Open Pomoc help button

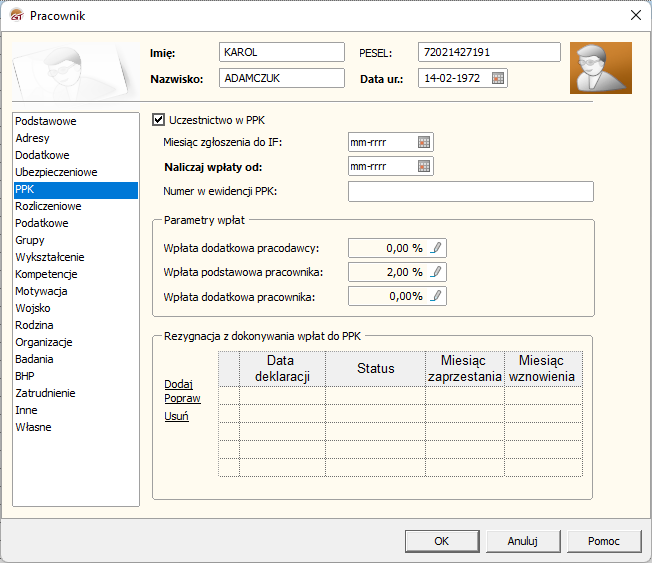[x=604, y=541]
